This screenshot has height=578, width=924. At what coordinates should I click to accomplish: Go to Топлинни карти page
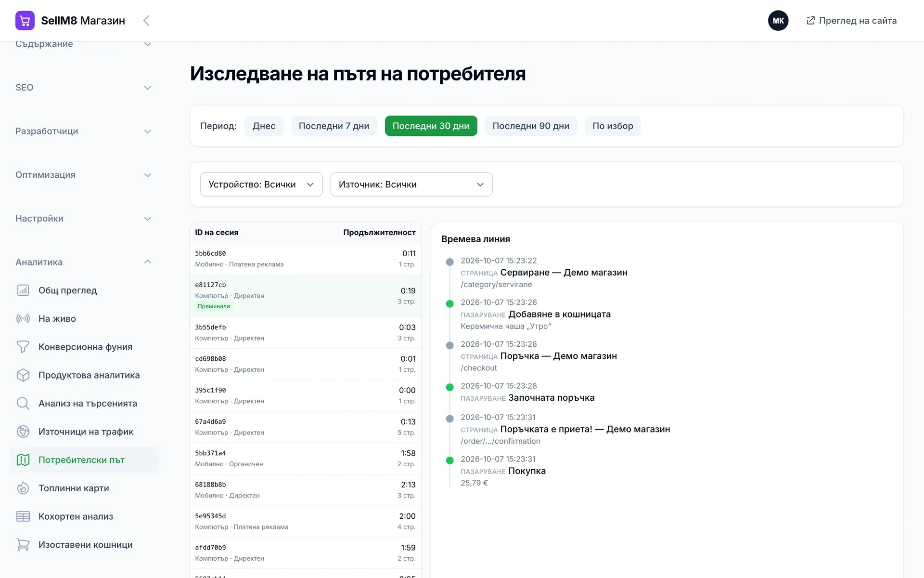pyautogui.click(x=85, y=488)
